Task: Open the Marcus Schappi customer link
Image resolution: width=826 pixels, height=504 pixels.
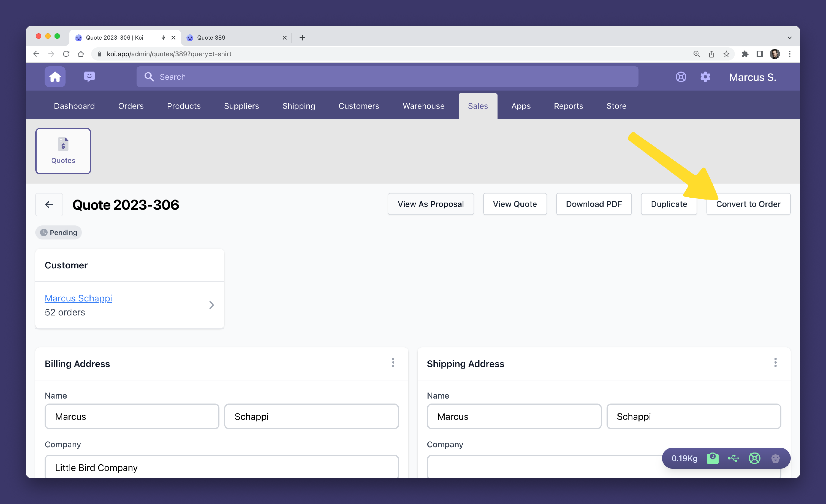Action: click(x=78, y=298)
